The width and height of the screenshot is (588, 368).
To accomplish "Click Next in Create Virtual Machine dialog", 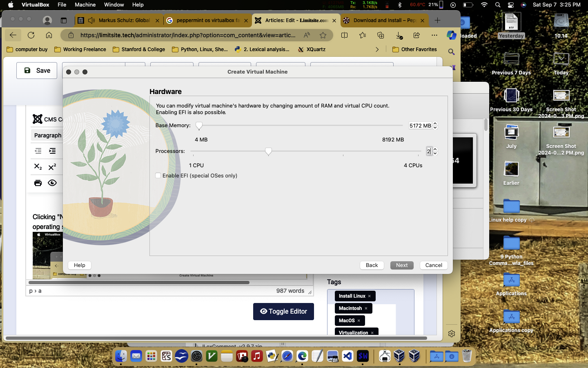I will pos(401,265).
